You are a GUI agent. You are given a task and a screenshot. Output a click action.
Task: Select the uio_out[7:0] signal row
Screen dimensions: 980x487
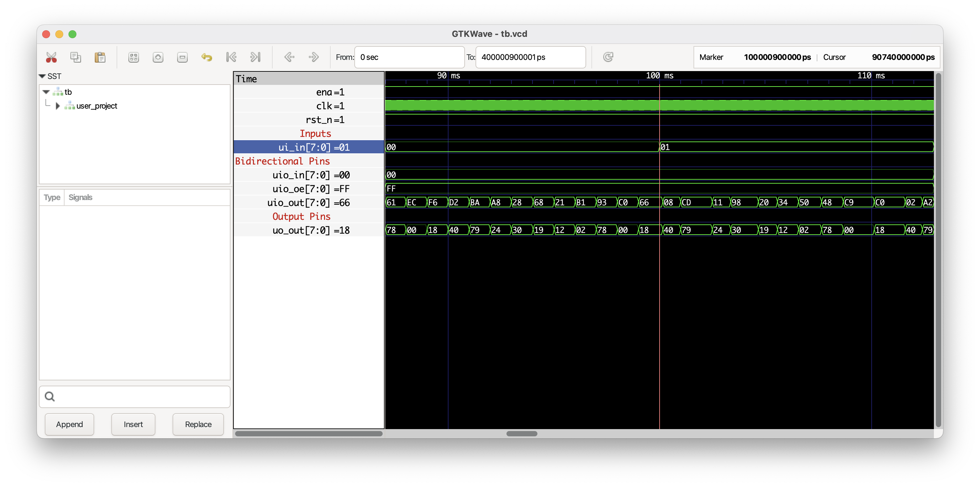tap(309, 203)
